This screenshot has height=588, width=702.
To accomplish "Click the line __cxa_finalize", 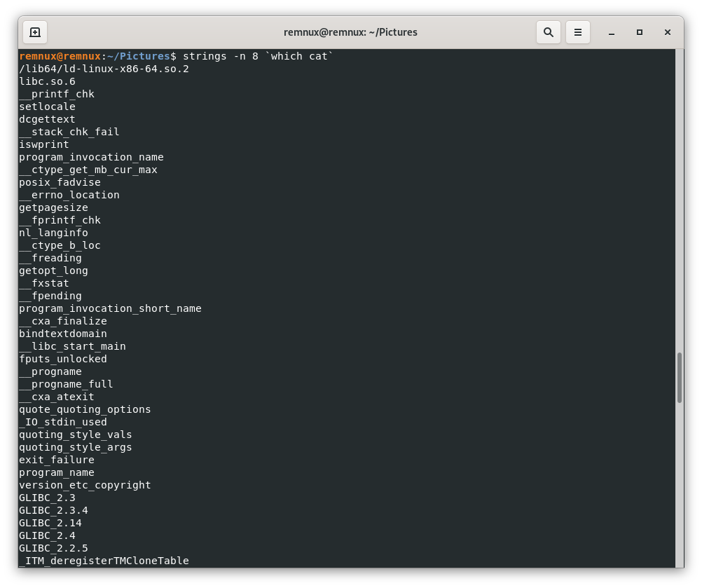I will pyautogui.click(x=62, y=321).
